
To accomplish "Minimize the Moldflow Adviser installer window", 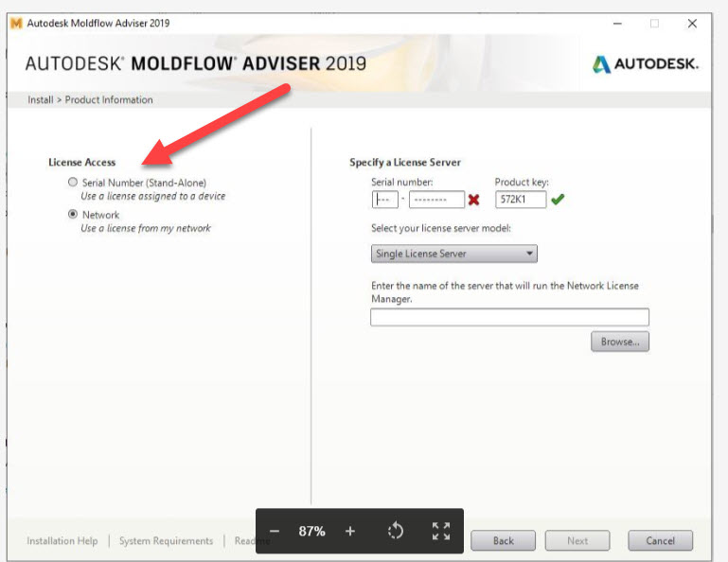I will [x=617, y=24].
